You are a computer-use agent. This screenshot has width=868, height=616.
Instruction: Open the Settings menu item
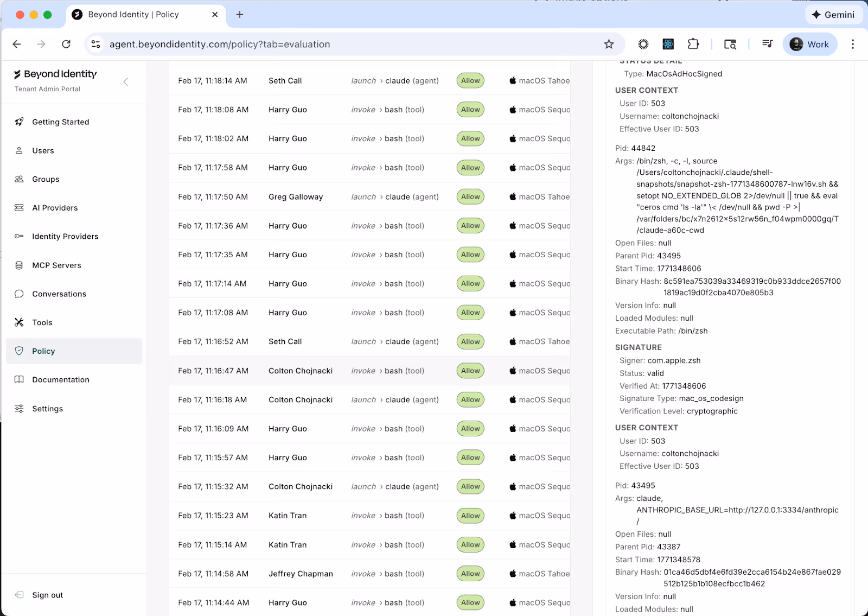pos(74,408)
